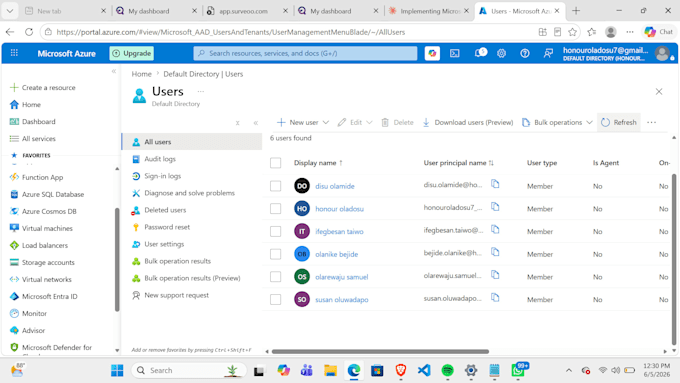Open Monitor from favorites
The image size is (680, 383).
(x=34, y=313)
